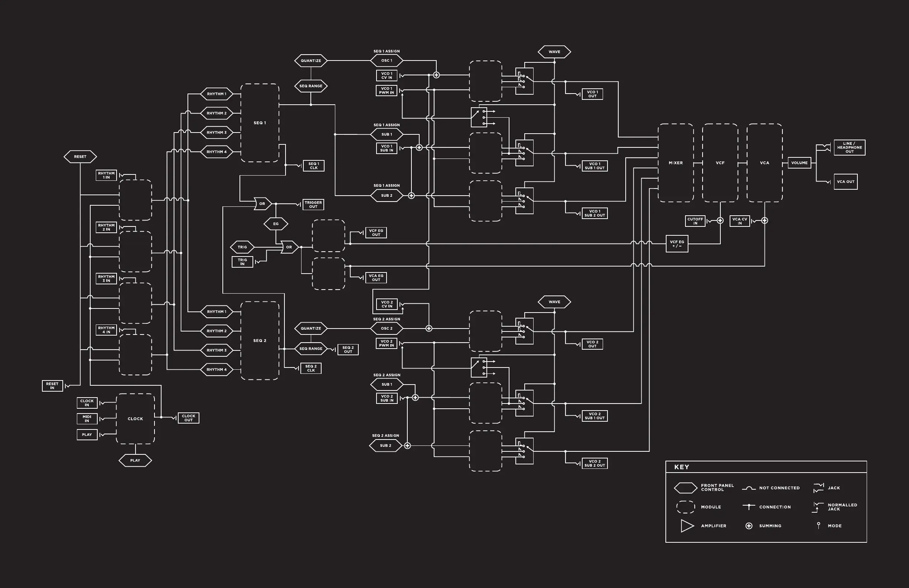Click the KEY legend title
Image resolution: width=909 pixels, height=588 pixels.
tap(682, 467)
